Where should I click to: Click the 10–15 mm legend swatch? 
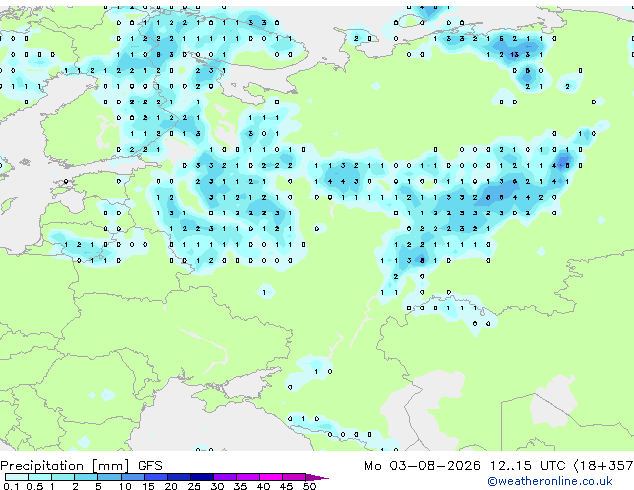(132, 477)
